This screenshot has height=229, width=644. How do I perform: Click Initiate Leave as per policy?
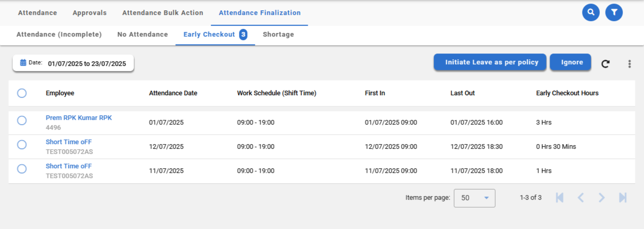pyautogui.click(x=491, y=62)
